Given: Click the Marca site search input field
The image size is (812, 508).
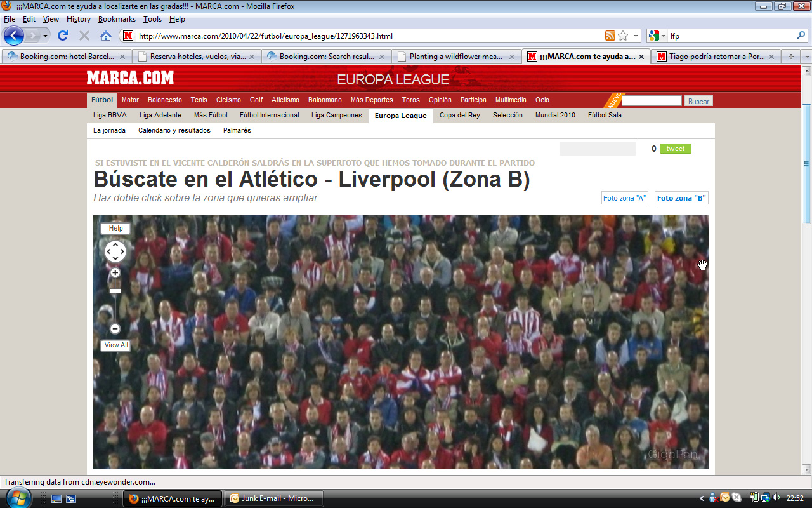Looking at the screenshot, I should pos(651,101).
